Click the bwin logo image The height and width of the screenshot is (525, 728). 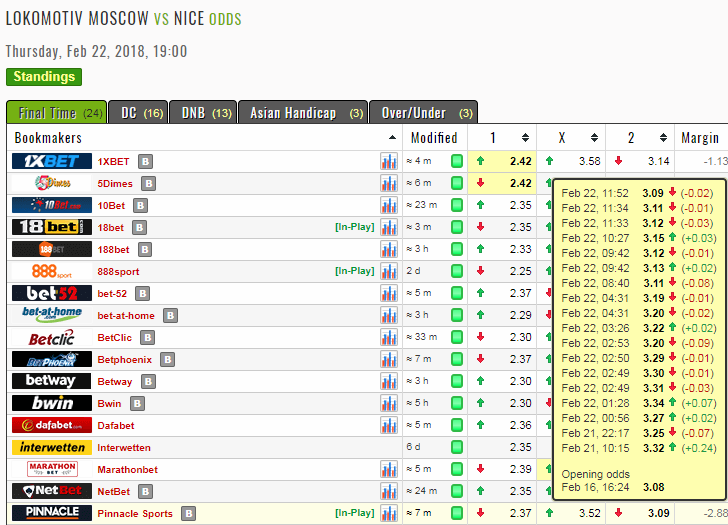52,403
